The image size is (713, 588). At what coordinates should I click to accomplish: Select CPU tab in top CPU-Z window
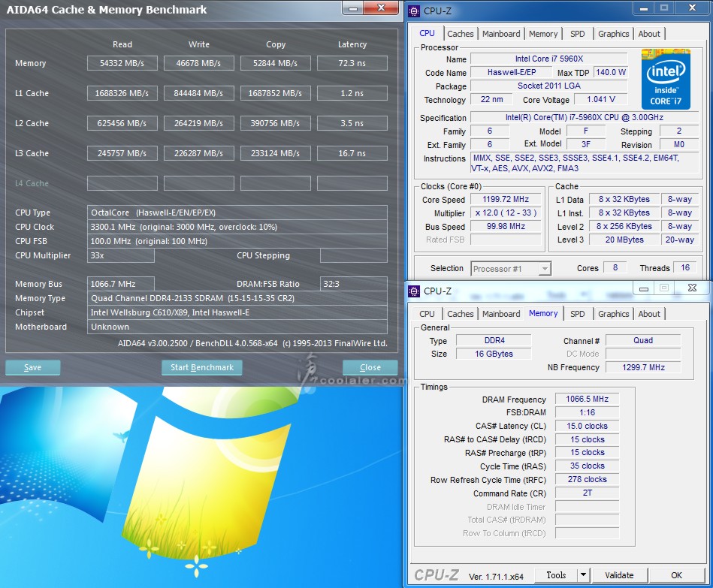427,33
